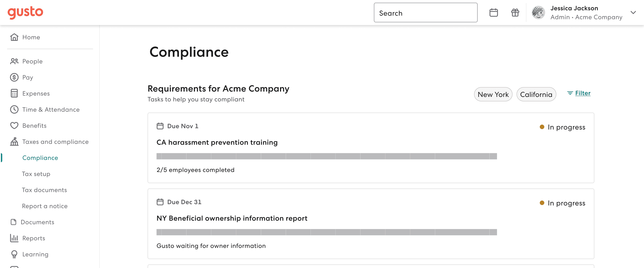Screen dimensions: 644x268
Task: Click the Expenses calculator icon
Action: tap(14, 93)
